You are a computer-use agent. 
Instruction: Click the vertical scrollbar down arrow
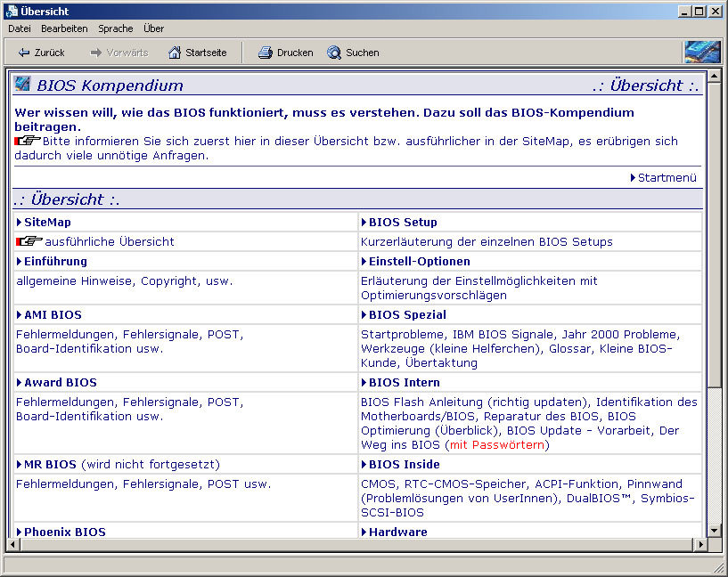click(x=714, y=531)
